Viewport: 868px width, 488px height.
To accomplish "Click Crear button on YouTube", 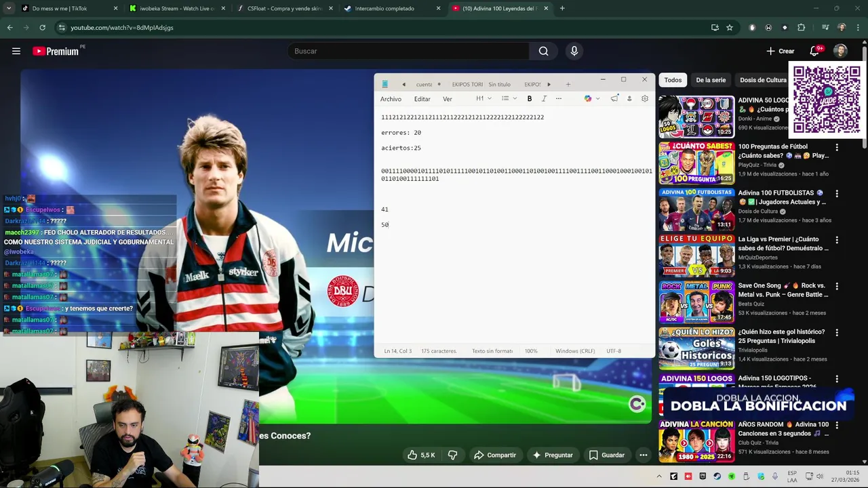I will point(781,51).
